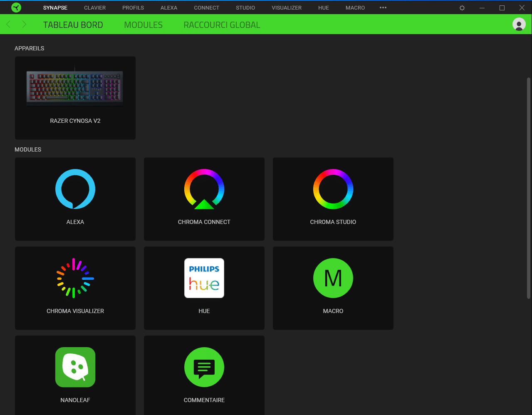Open Chroma Visualizer burst icon

(x=75, y=278)
